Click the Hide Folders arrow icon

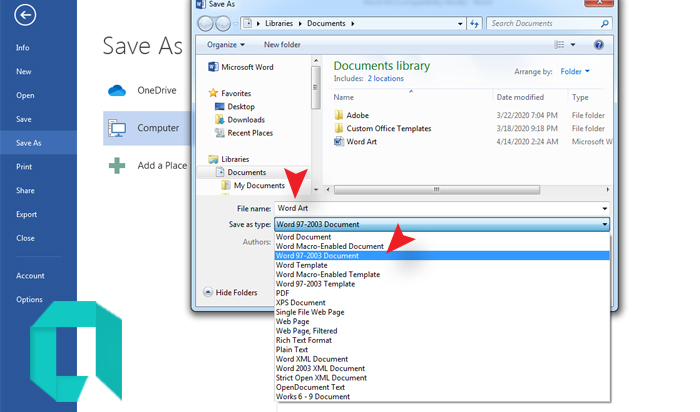208,292
